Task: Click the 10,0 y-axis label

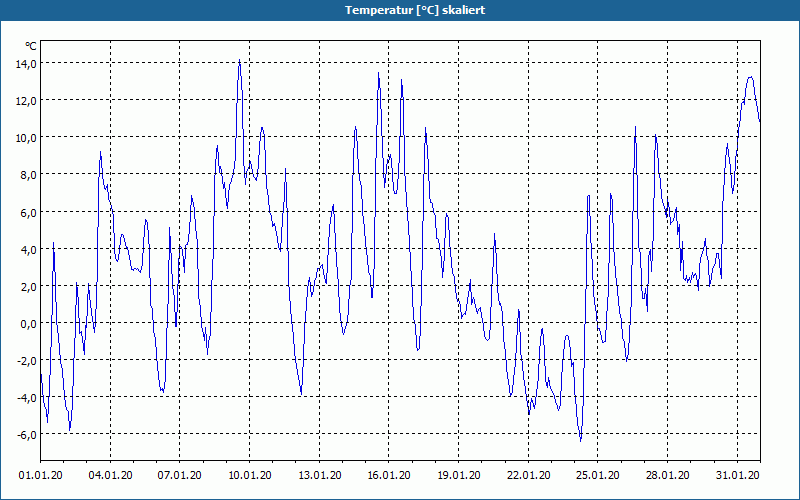Action: click(x=27, y=138)
